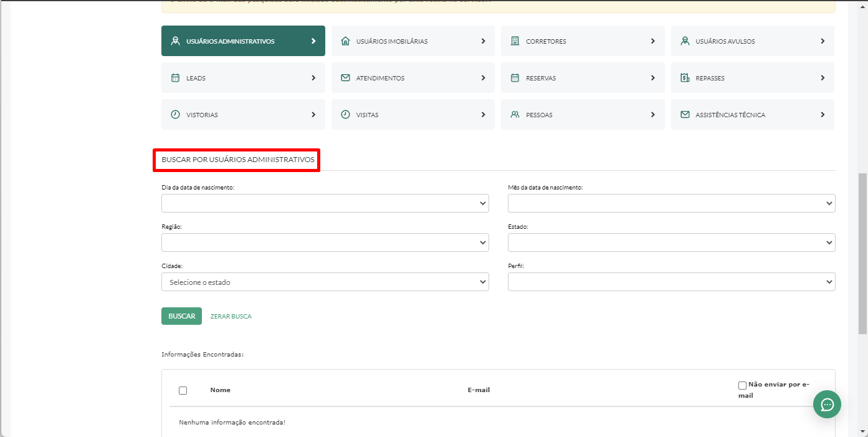
Task: Click the money document icon beside Repasses
Action: [685, 78]
